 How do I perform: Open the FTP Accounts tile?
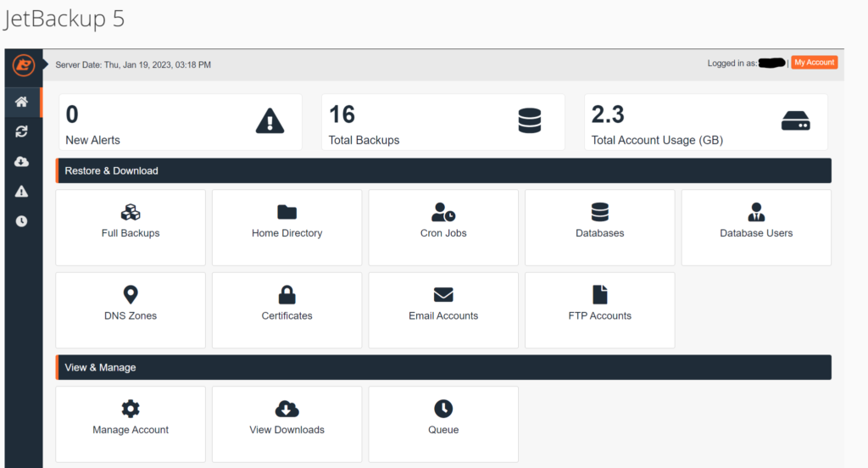click(599, 309)
